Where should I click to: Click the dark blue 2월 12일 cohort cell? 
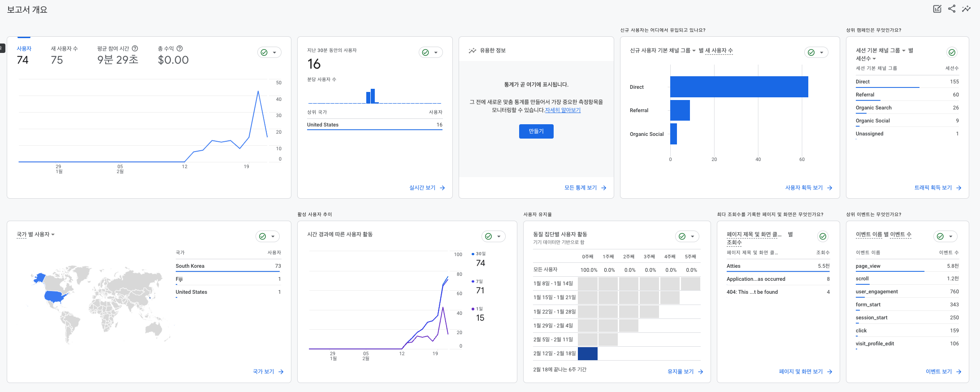588,353
